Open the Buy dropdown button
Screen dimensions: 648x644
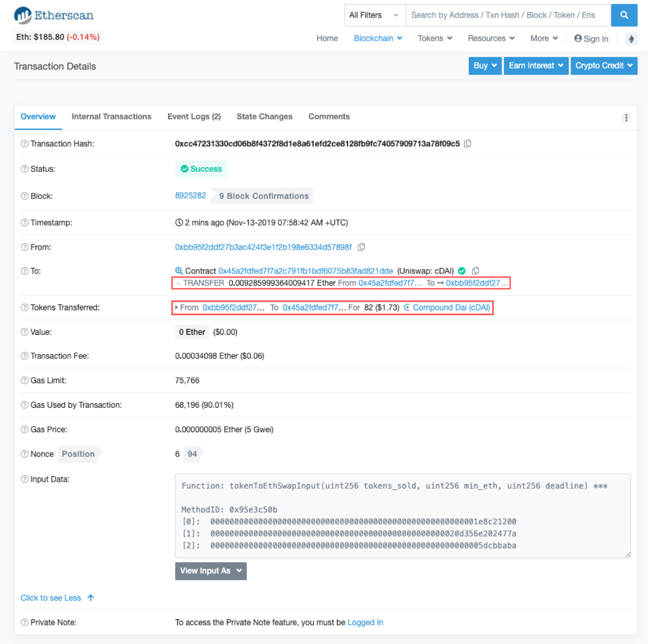pos(485,66)
